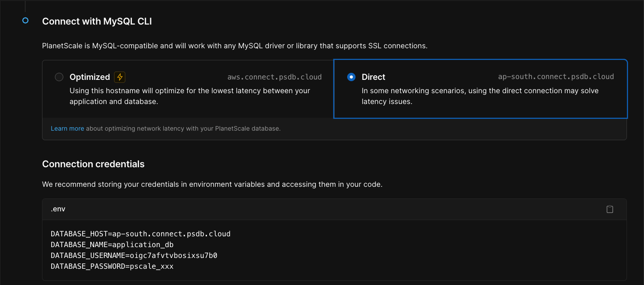Click the blue step circle beside Connect with MySQL CLI

click(x=25, y=20)
